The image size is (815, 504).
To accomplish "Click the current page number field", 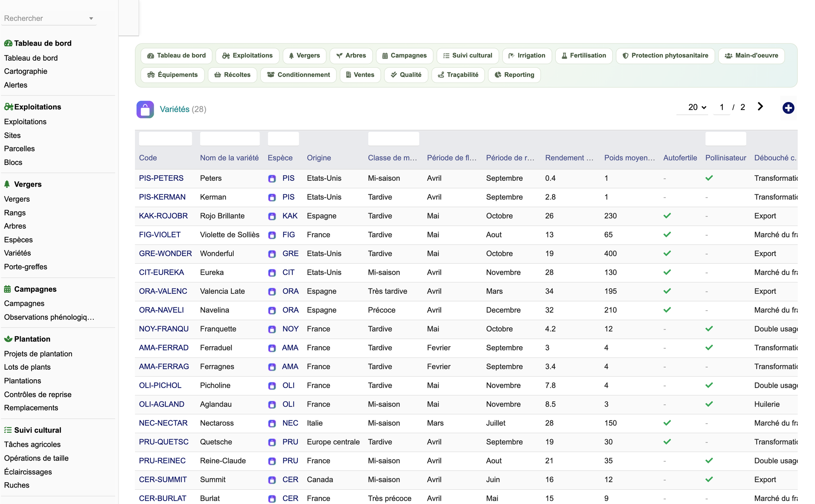I will 722,107.
